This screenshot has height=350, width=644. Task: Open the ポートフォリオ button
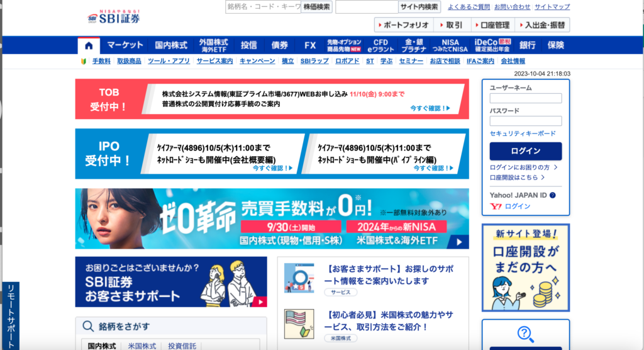403,25
